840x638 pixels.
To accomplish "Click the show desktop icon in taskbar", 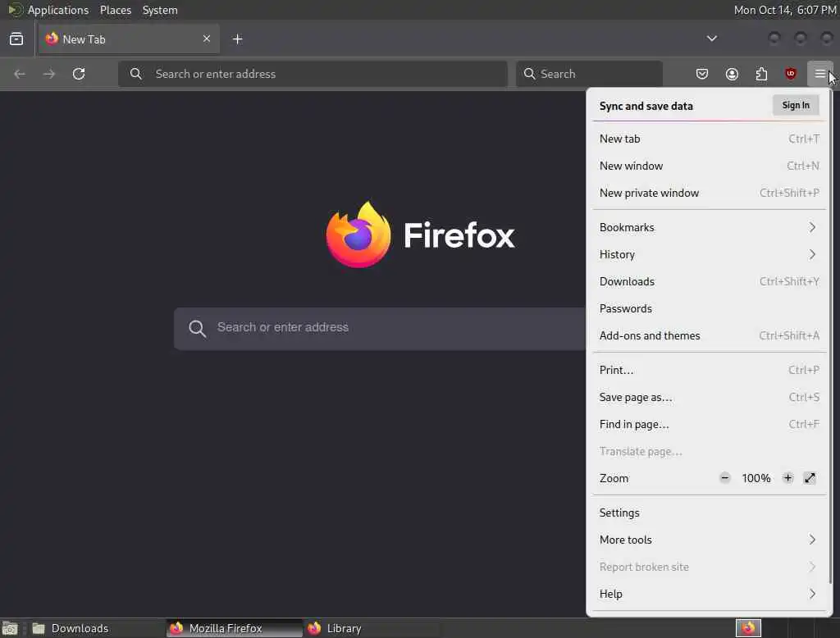I will pos(10,628).
